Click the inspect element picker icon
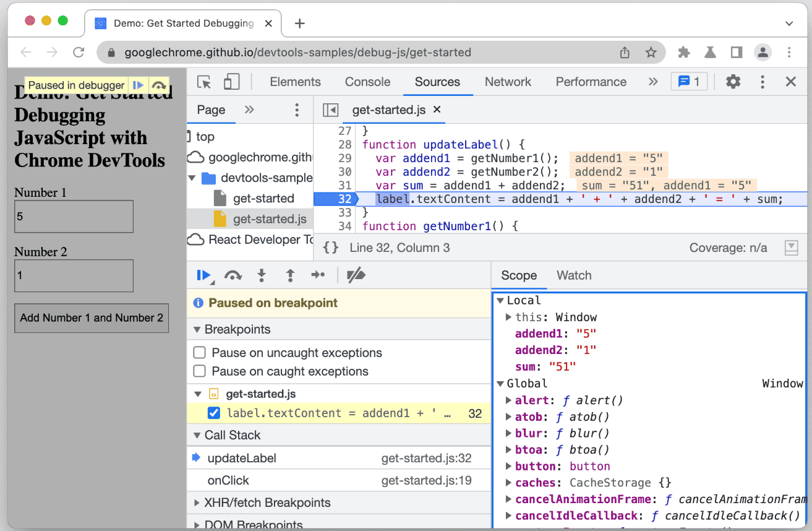The width and height of the screenshot is (812, 531). tap(204, 82)
